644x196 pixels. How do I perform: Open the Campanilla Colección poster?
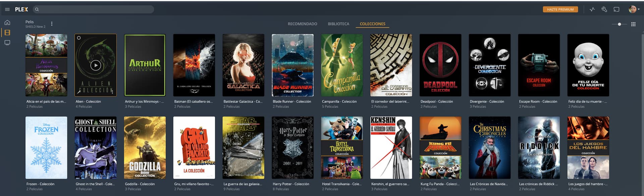[x=342, y=65]
